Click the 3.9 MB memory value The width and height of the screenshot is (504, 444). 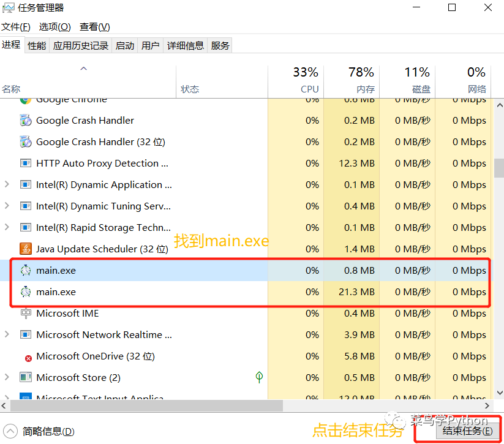point(359,335)
